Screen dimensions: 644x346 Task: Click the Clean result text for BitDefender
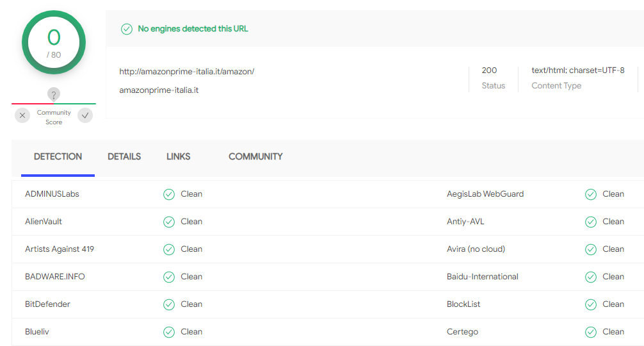[x=191, y=304]
